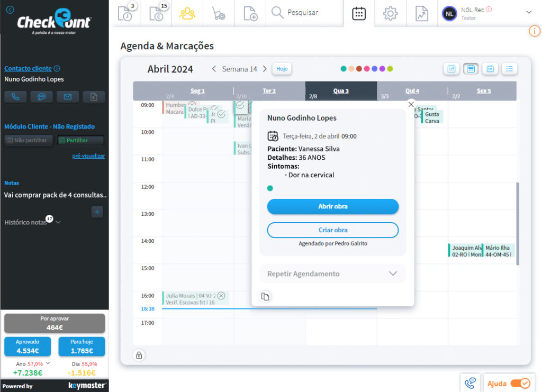Screen dimensions: 542x392
Task: Click the Abrir obra button
Action: coord(332,206)
